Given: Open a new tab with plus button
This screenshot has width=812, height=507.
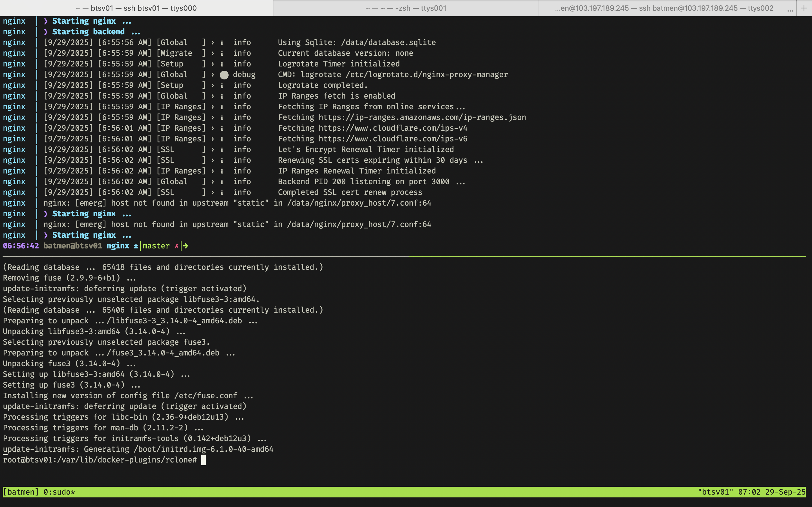Looking at the screenshot, I should click(804, 8).
